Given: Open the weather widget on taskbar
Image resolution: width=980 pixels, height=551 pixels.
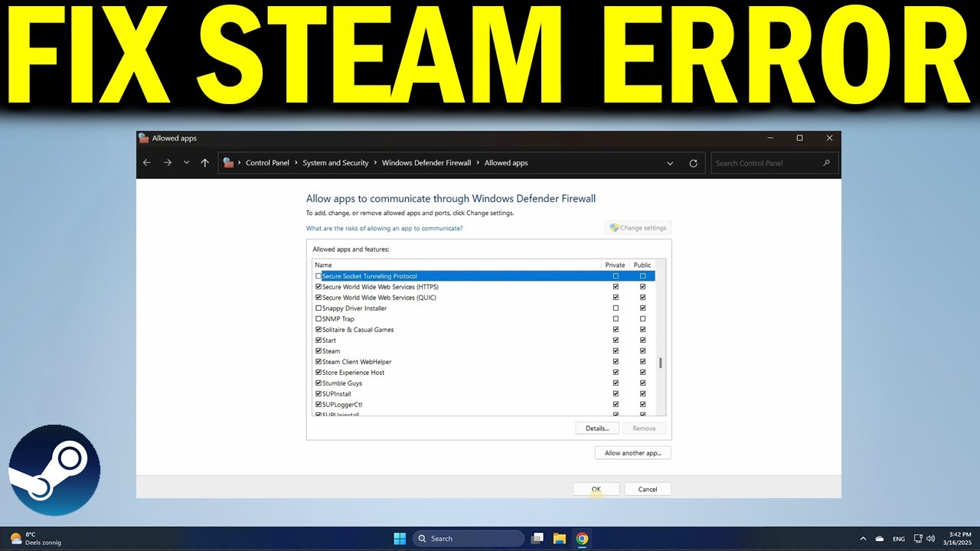Looking at the screenshot, I should (35, 539).
